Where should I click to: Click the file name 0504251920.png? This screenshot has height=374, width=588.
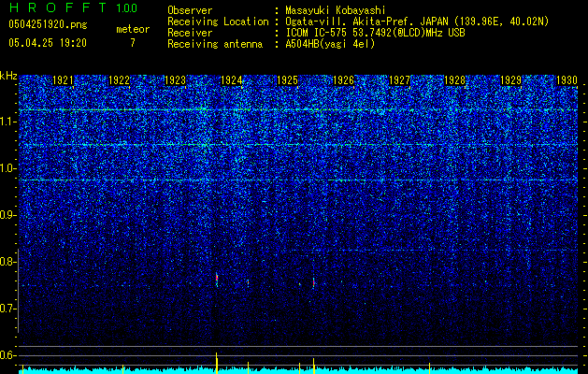(48, 24)
